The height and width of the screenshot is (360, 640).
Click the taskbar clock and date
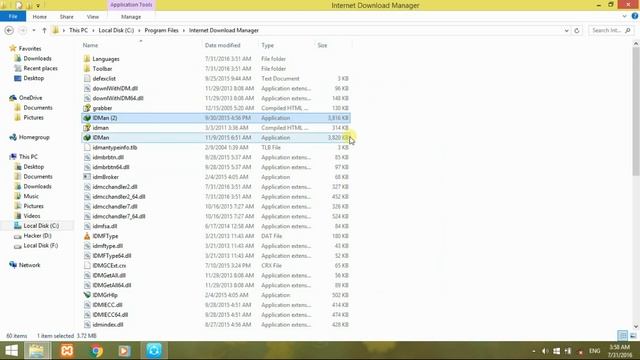tap(620, 351)
